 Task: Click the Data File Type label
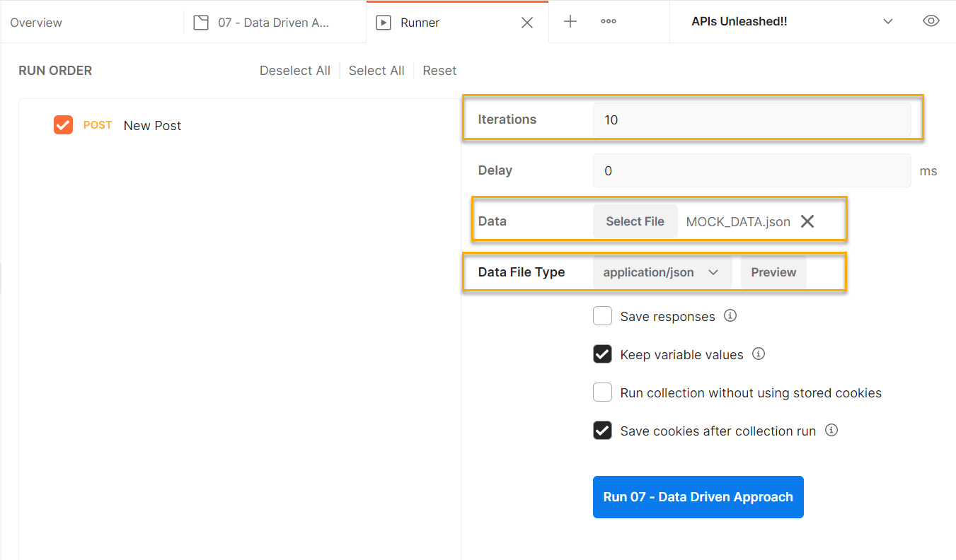(x=522, y=272)
